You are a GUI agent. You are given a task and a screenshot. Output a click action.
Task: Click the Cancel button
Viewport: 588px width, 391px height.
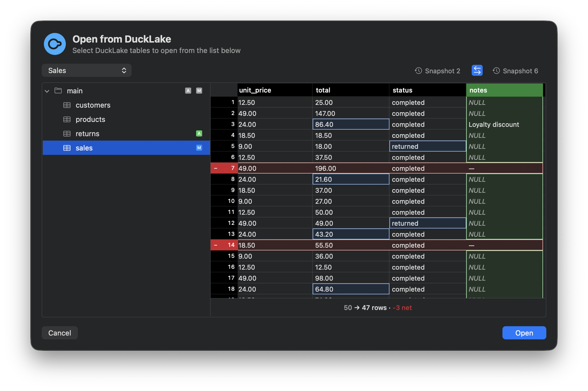(60, 333)
